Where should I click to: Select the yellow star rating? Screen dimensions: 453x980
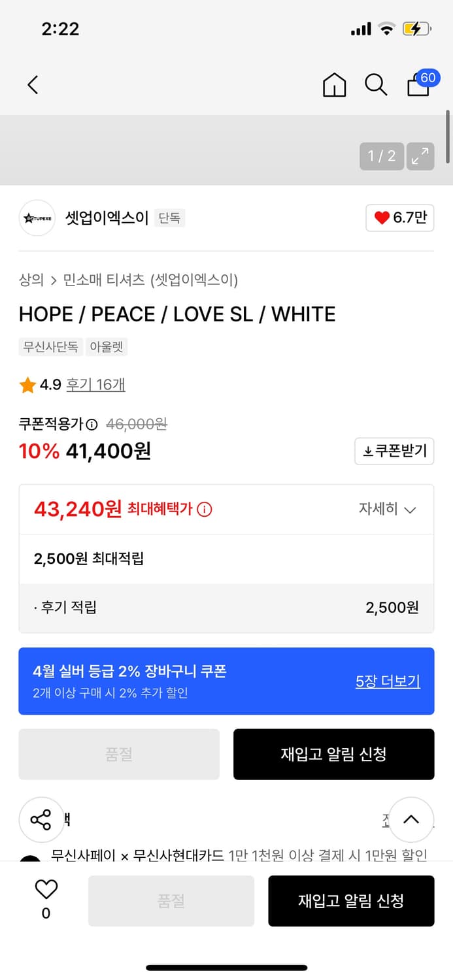click(26, 385)
